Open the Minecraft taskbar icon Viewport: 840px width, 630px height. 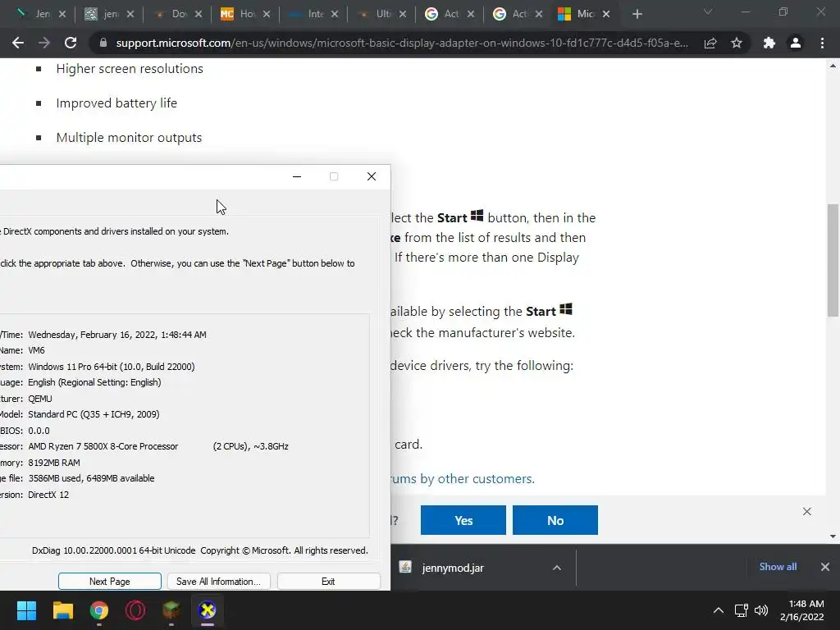(x=171, y=610)
